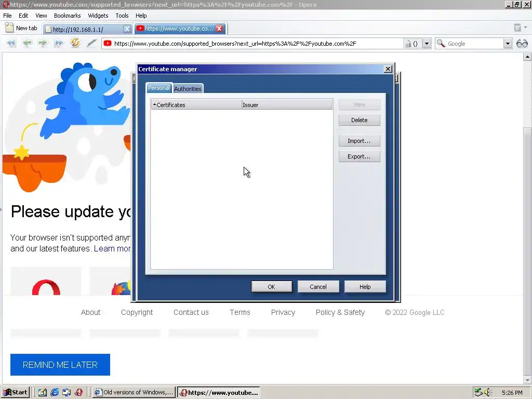Viewport: 532px width, 399px height.
Task: Click the Rewind navigation icon
Action: [x=11, y=43]
